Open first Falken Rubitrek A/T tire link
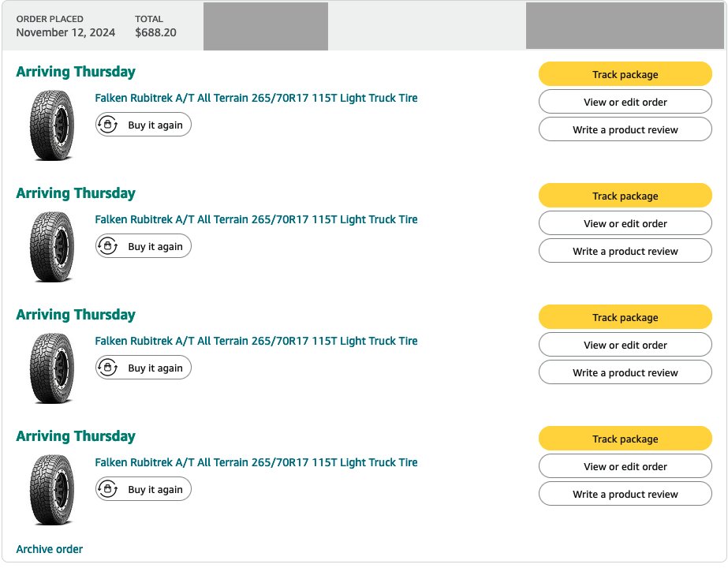This screenshot has height=568, width=728. click(256, 98)
